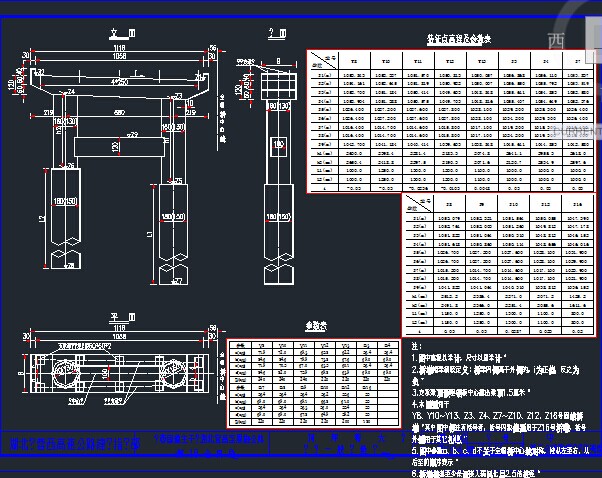602x478 pixels.
Task: Select the side view title above the narrow pier
Action: (x=277, y=34)
